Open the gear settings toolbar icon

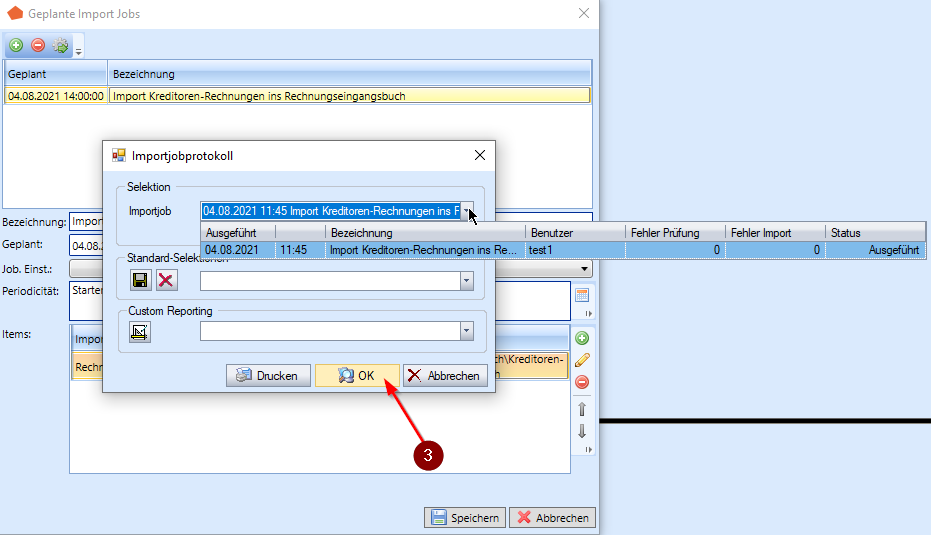(x=60, y=45)
